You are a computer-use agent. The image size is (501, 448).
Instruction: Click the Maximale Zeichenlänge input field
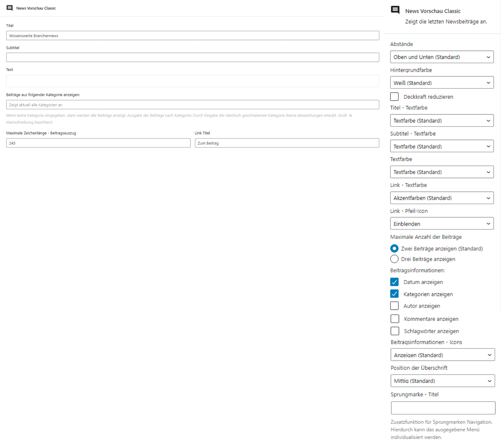click(x=98, y=143)
